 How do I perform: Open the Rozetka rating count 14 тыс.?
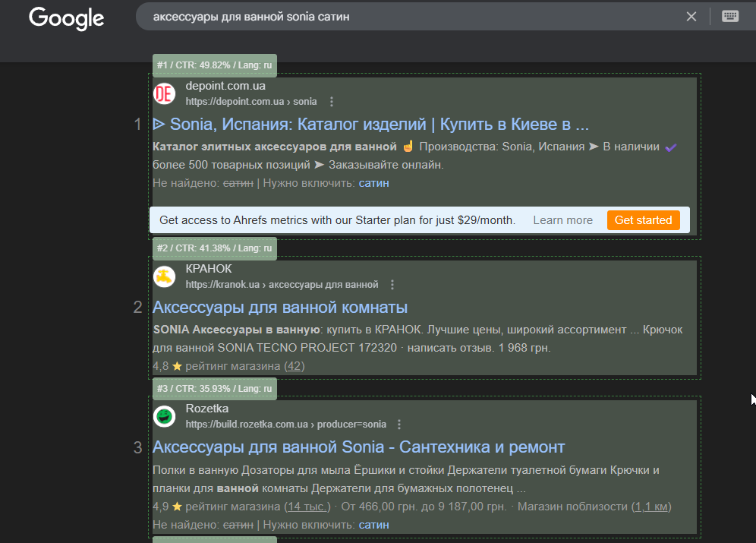(307, 507)
